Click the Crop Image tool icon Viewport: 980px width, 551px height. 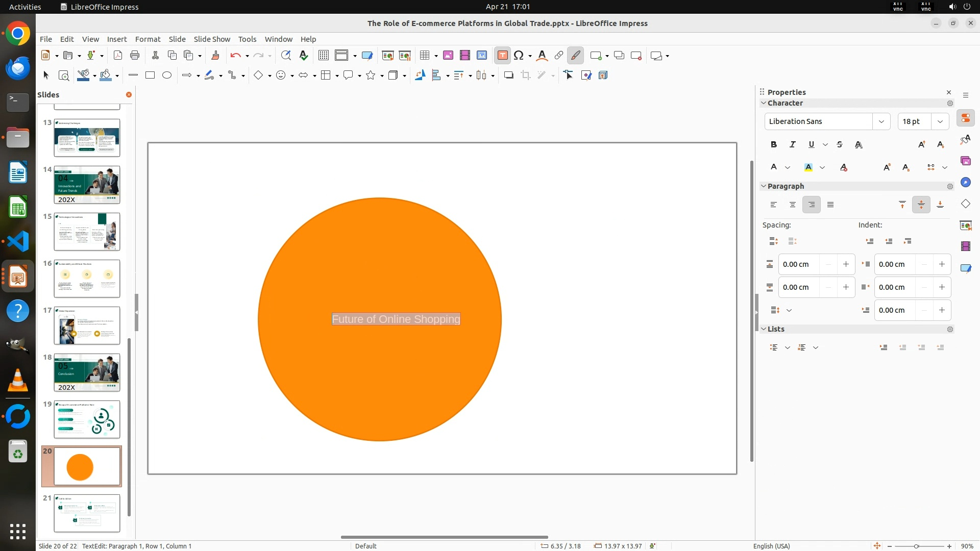[526, 76]
